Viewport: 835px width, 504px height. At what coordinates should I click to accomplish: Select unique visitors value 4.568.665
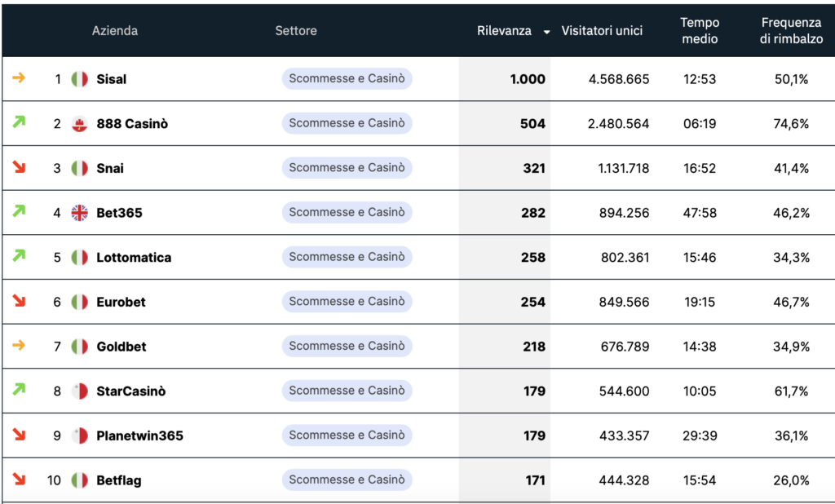619,79
